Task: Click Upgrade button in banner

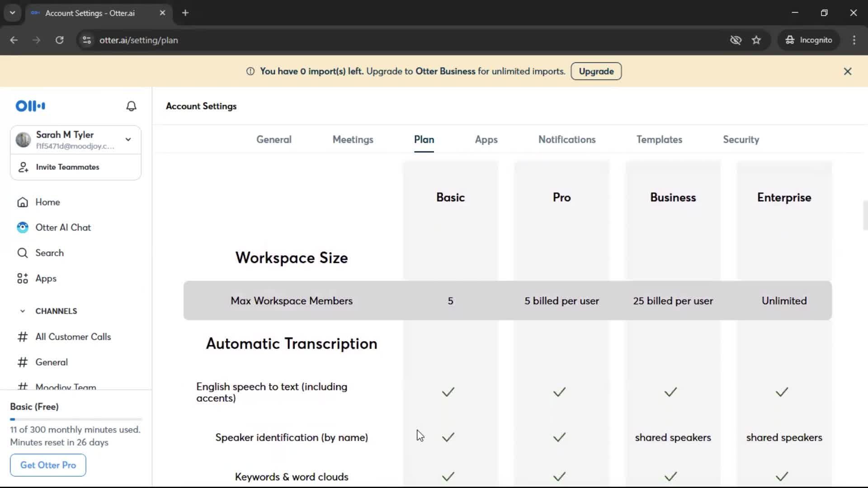Action: (x=596, y=71)
